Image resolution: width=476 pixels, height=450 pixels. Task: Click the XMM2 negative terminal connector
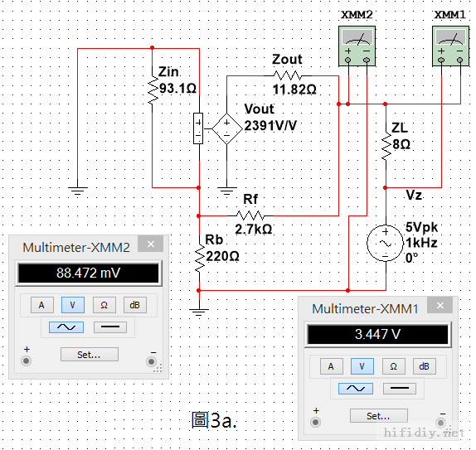151,361
